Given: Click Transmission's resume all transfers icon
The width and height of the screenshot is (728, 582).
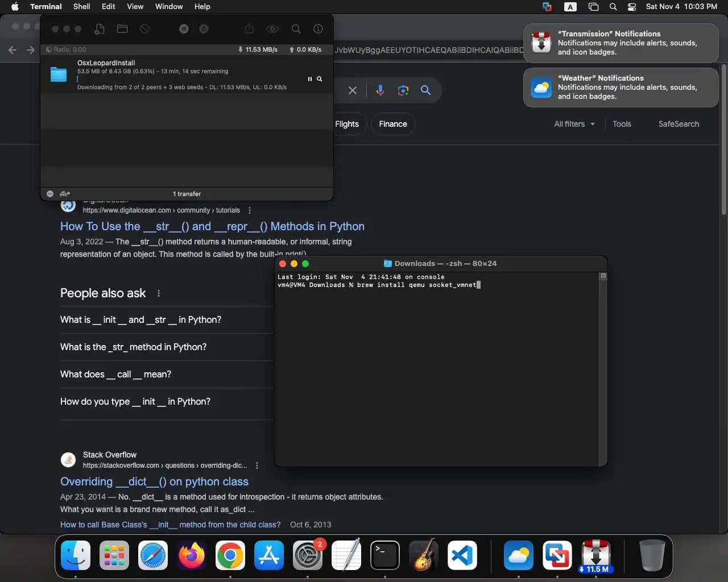Looking at the screenshot, I should point(204,29).
